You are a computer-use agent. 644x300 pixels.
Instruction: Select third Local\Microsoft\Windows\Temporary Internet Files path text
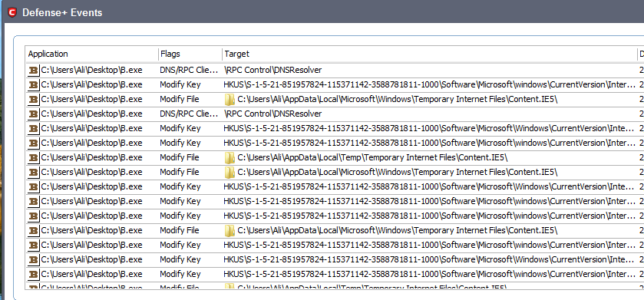[x=398, y=230]
